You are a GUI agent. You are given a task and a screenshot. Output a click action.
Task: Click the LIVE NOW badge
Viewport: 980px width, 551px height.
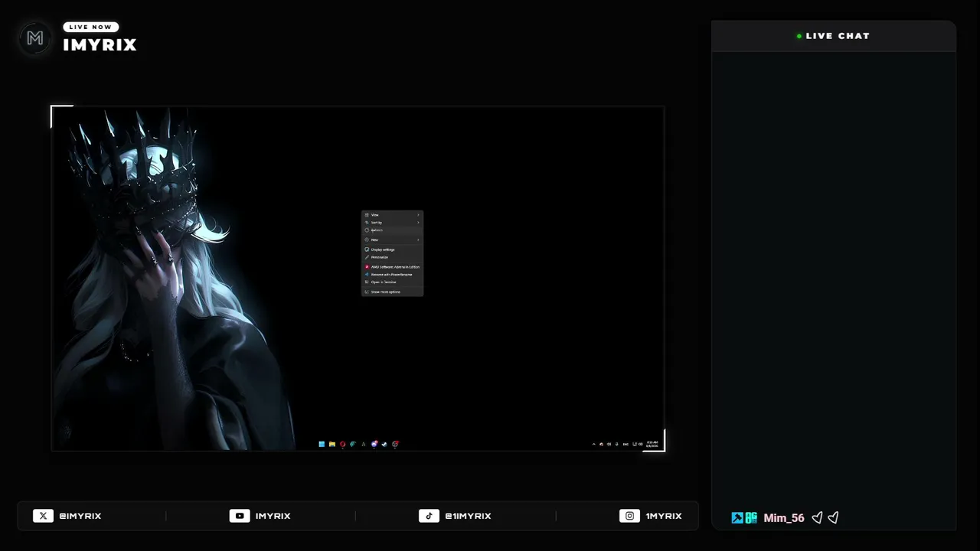click(90, 27)
